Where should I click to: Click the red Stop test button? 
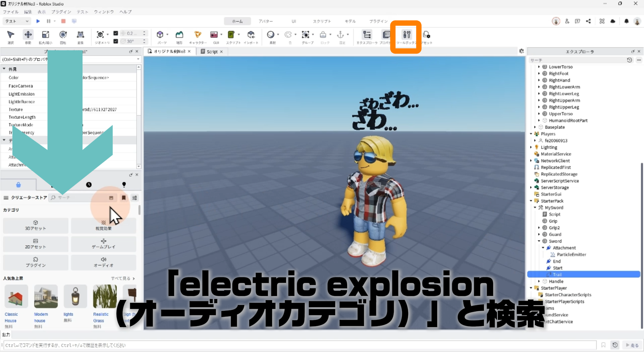pyautogui.click(x=63, y=21)
